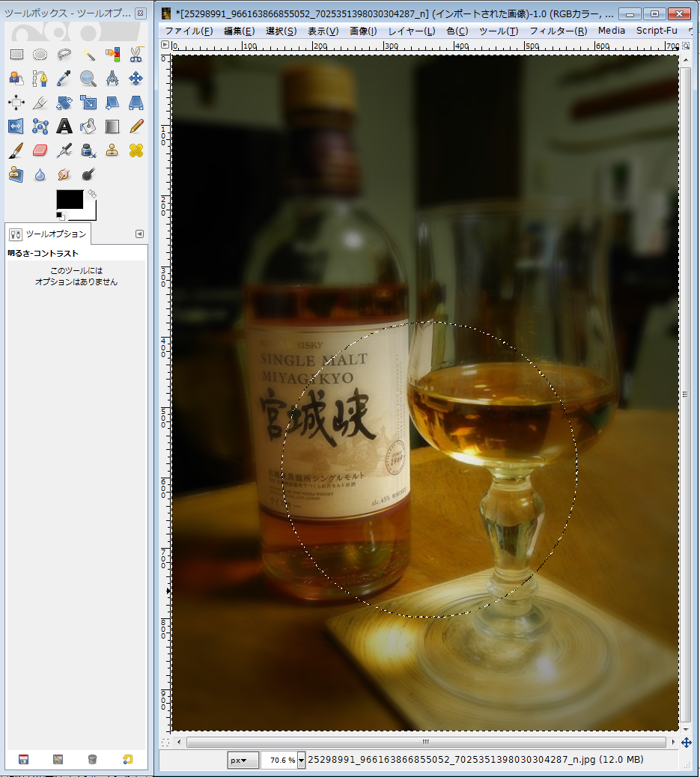Swap foreground and background colors
Viewport: 700px width, 777px height.
click(92, 194)
